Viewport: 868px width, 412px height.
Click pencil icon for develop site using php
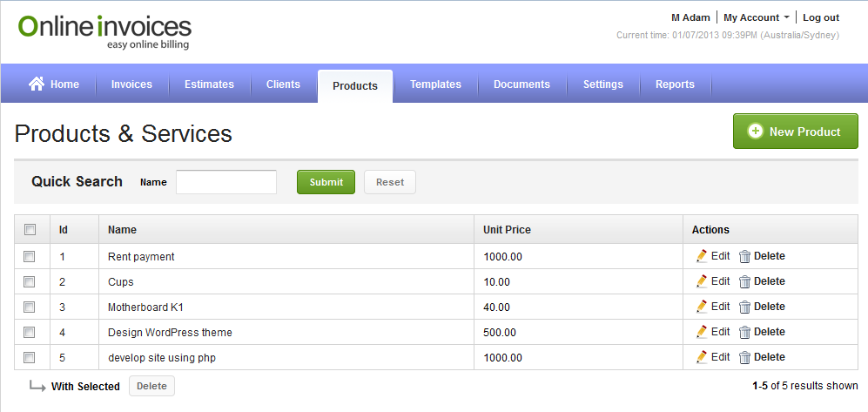click(702, 357)
